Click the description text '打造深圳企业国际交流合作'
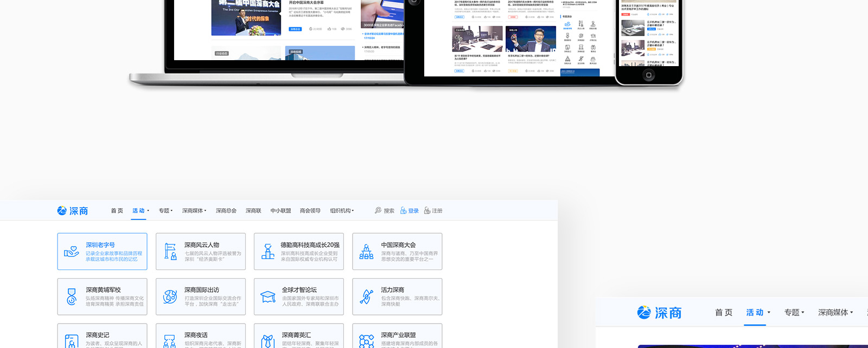Screen dimensions: 868x348 (x=213, y=298)
